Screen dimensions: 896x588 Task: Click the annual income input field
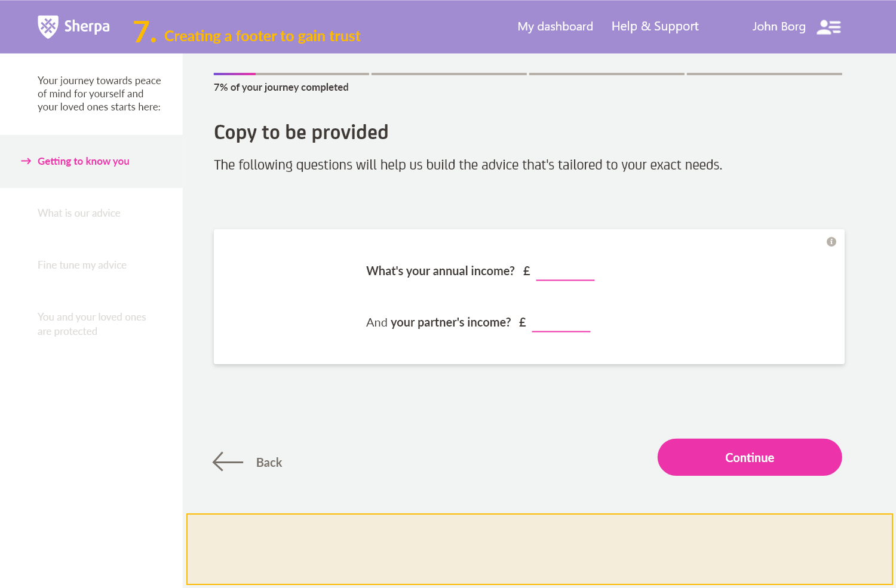coord(565,272)
